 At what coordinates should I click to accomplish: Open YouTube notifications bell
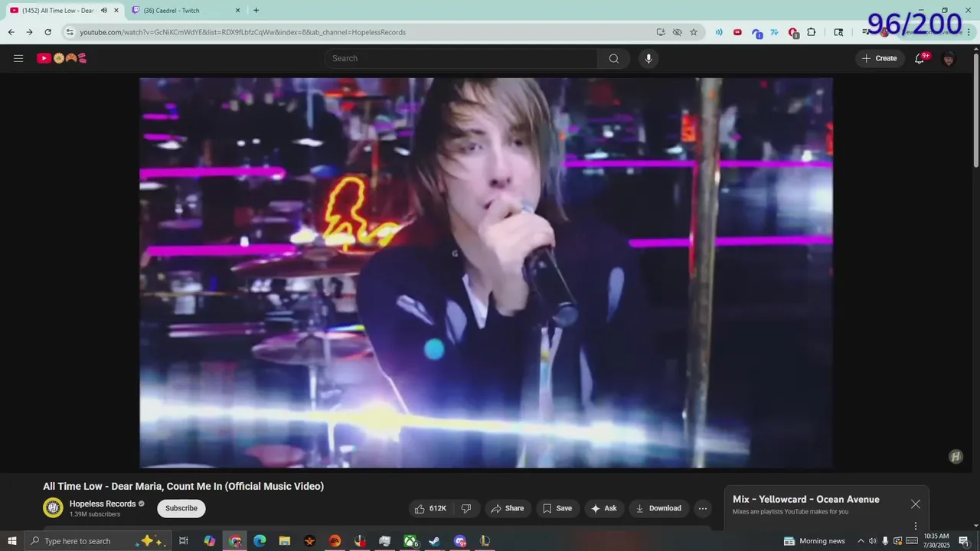coord(920,58)
